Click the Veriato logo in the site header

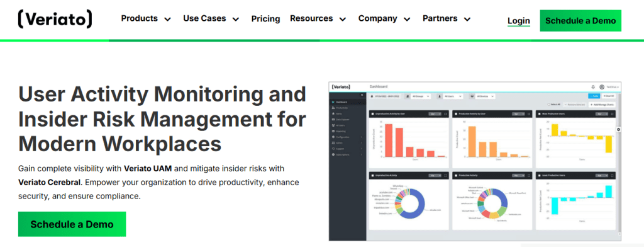(55, 20)
